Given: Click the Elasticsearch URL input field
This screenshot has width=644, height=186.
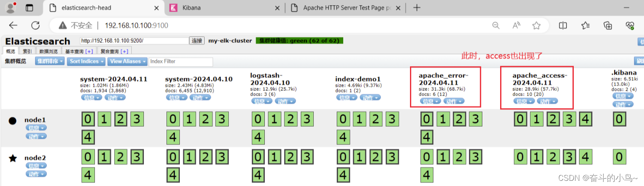Looking at the screenshot, I should (x=134, y=41).
